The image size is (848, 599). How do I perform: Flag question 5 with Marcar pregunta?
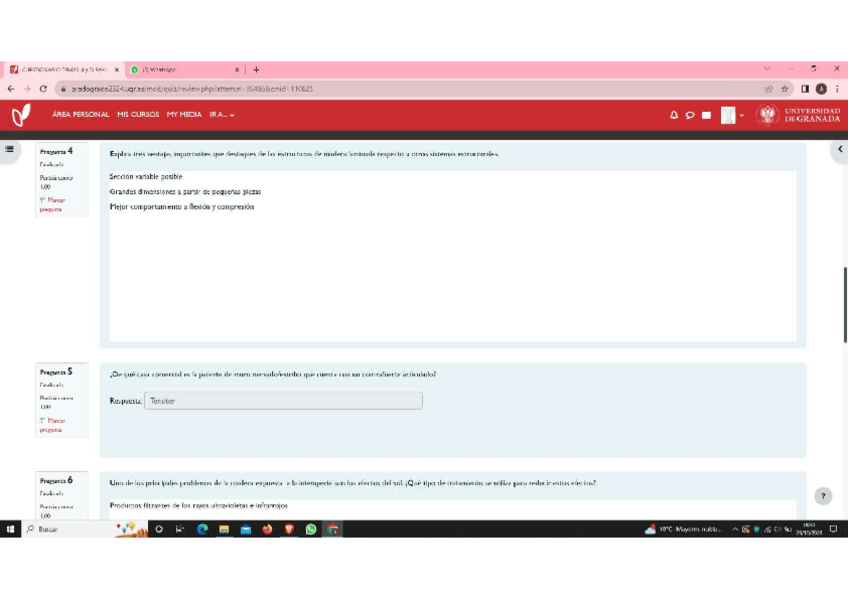click(x=52, y=425)
